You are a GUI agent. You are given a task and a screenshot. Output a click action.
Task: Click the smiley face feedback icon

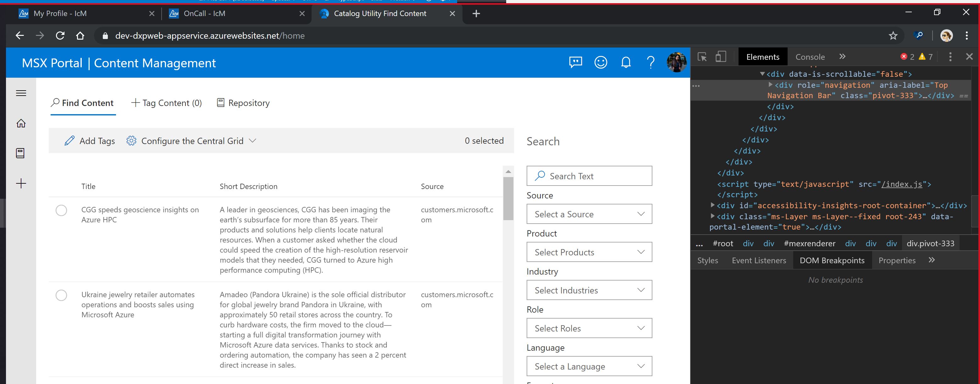coord(601,62)
